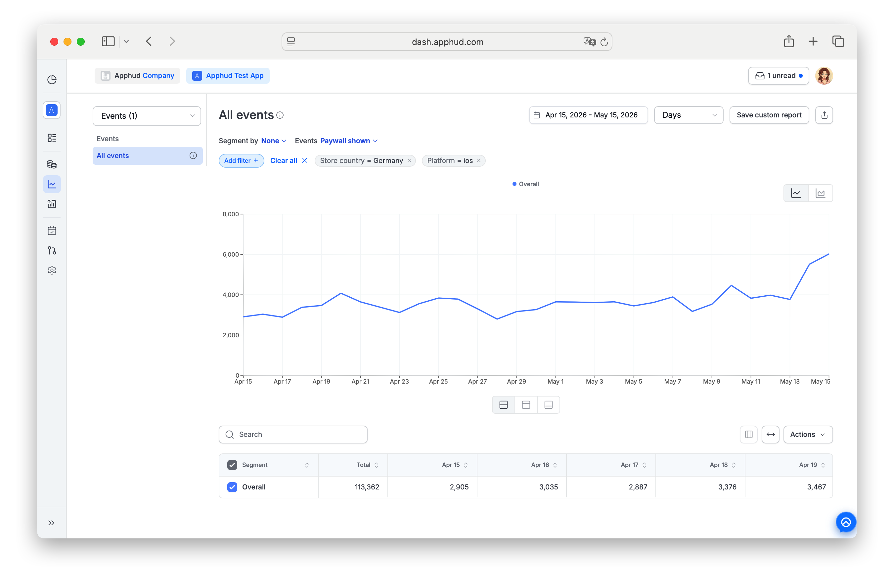Click the Clear all filters link

(289, 161)
